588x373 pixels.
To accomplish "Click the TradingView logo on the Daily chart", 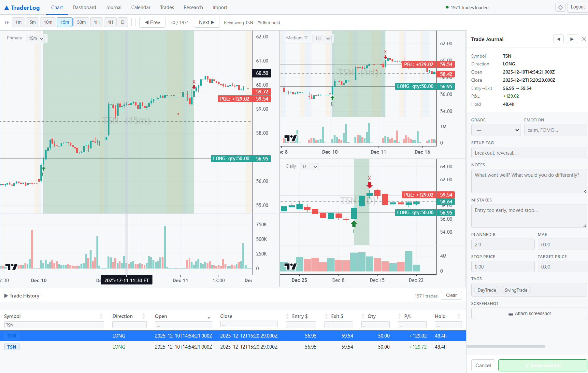I will click(x=290, y=266).
